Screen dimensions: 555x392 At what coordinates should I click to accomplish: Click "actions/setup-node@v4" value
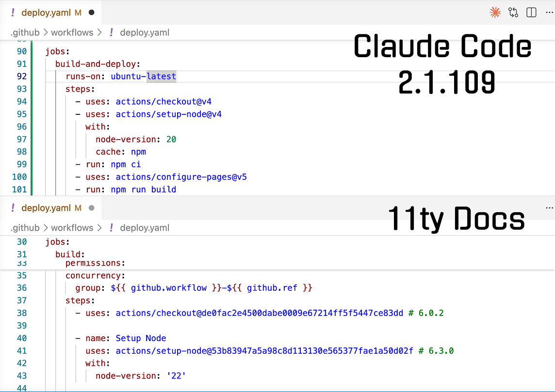click(168, 114)
